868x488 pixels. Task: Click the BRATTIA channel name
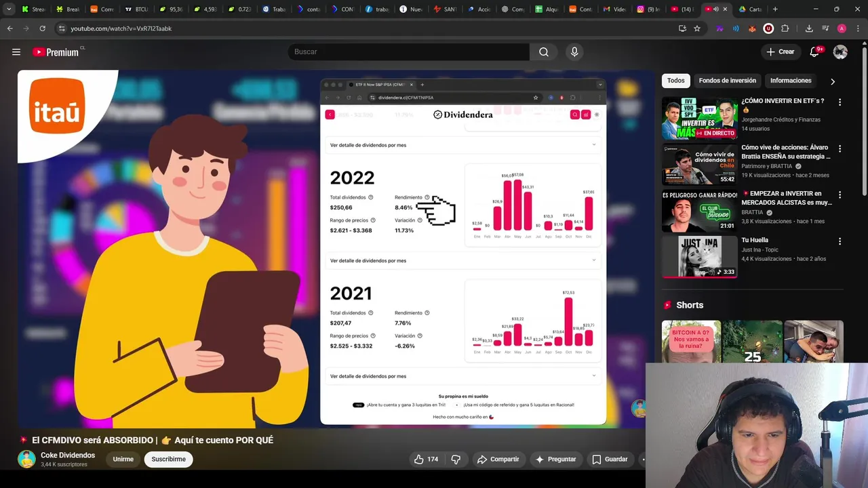click(x=752, y=212)
